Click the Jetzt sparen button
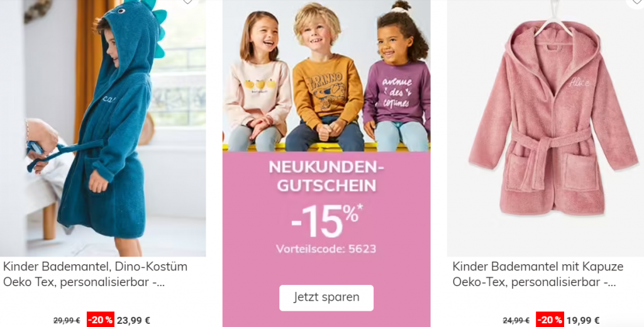Image resolution: width=644 pixels, height=327 pixels. pos(326,297)
